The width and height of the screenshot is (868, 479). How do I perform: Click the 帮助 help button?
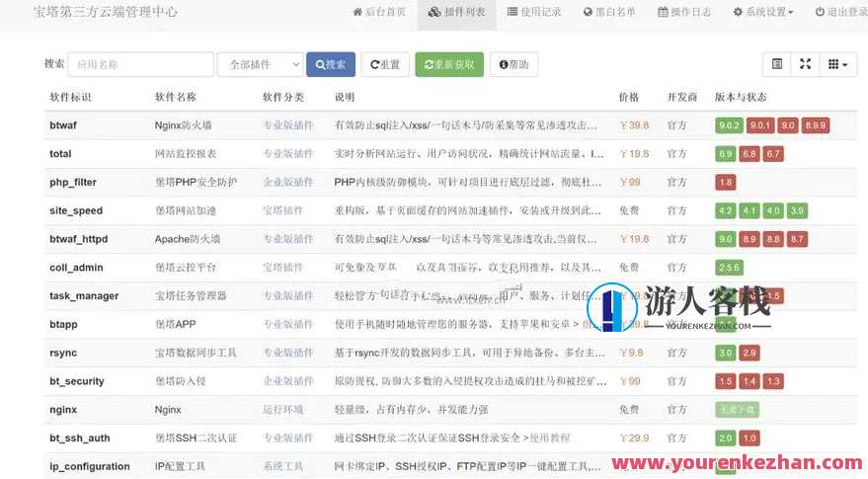pos(513,64)
